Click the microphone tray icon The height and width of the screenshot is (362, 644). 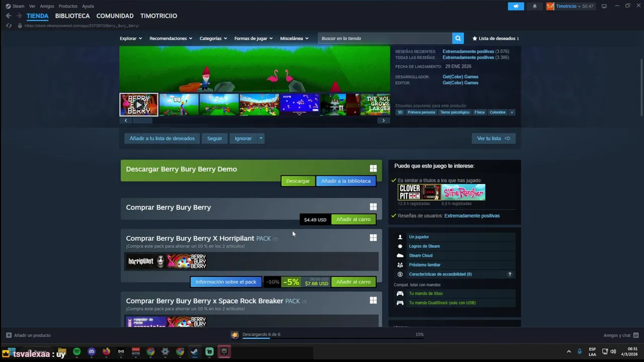[580, 351]
